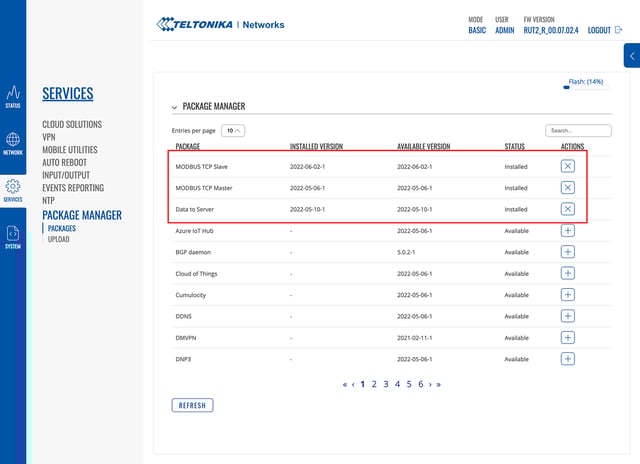Image resolution: width=640 pixels, height=464 pixels.
Task: Go to page 2 of packages
Action: tap(374, 384)
